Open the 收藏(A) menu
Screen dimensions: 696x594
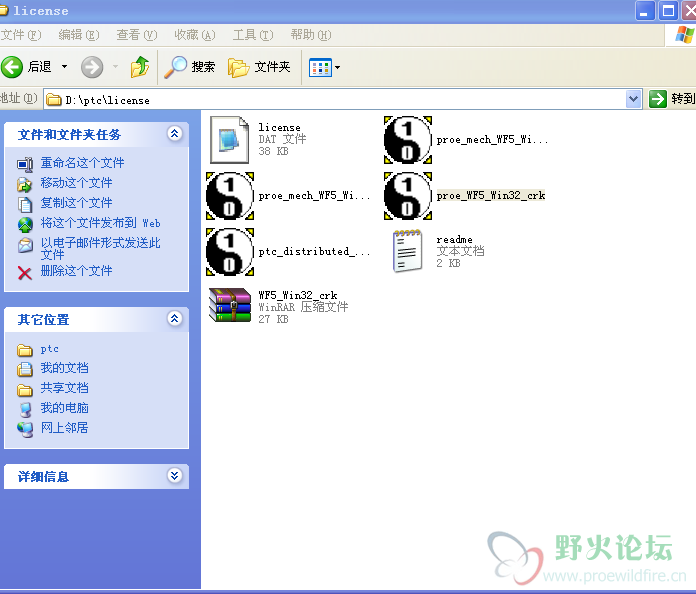click(194, 35)
